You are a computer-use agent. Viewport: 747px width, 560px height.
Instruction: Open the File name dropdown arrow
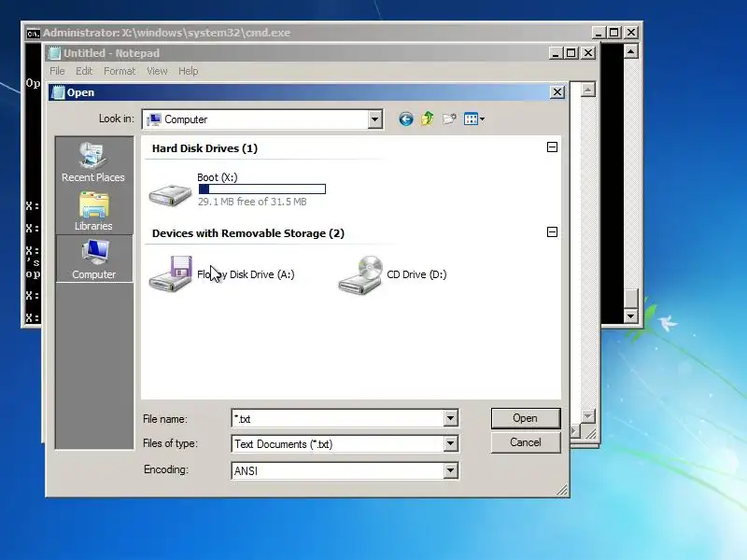pos(450,418)
